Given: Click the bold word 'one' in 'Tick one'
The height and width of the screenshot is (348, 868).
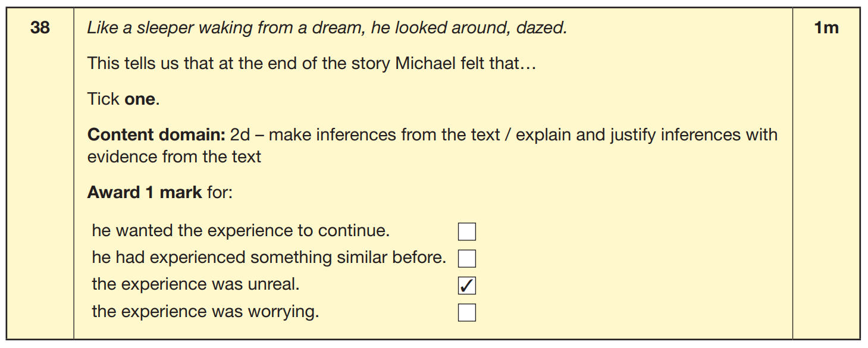Looking at the screenshot, I should pos(140,99).
